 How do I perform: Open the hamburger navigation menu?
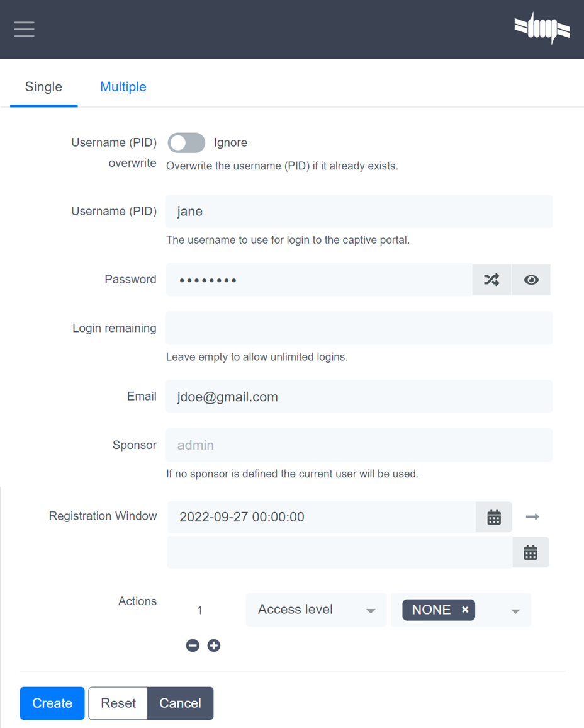[x=24, y=29]
